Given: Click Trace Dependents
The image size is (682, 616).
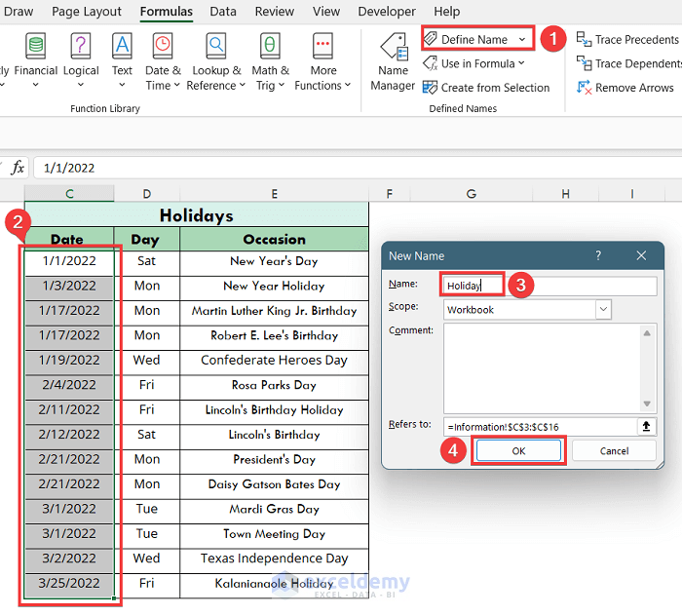Looking at the screenshot, I should point(628,63).
